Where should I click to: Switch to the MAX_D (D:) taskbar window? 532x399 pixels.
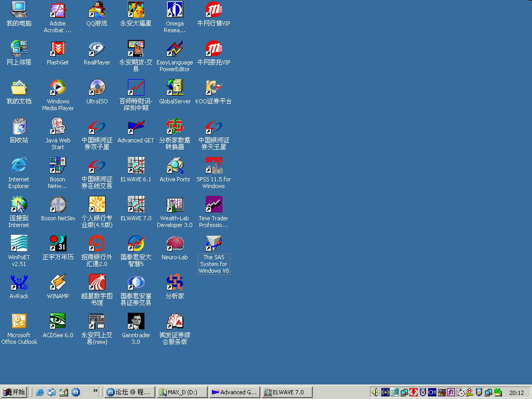(x=182, y=392)
